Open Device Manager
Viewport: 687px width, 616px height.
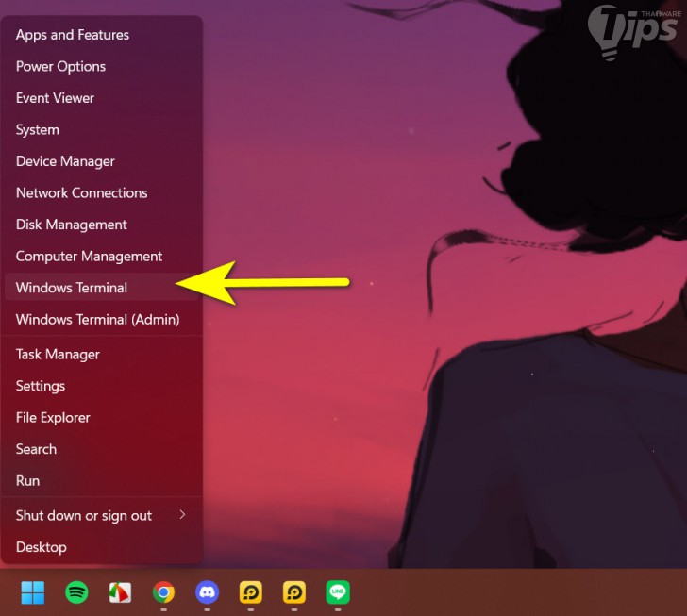(x=102, y=161)
